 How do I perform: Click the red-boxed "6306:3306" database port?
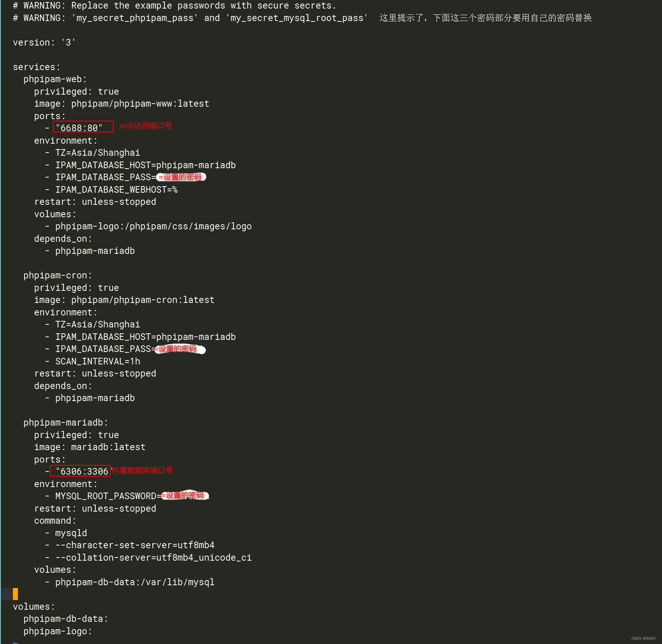[x=80, y=471]
